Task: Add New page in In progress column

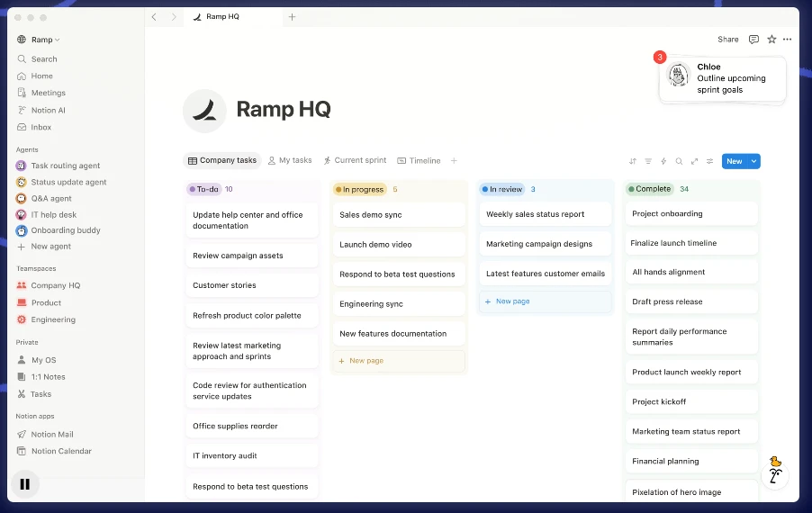Action: click(x=399, y=361)
